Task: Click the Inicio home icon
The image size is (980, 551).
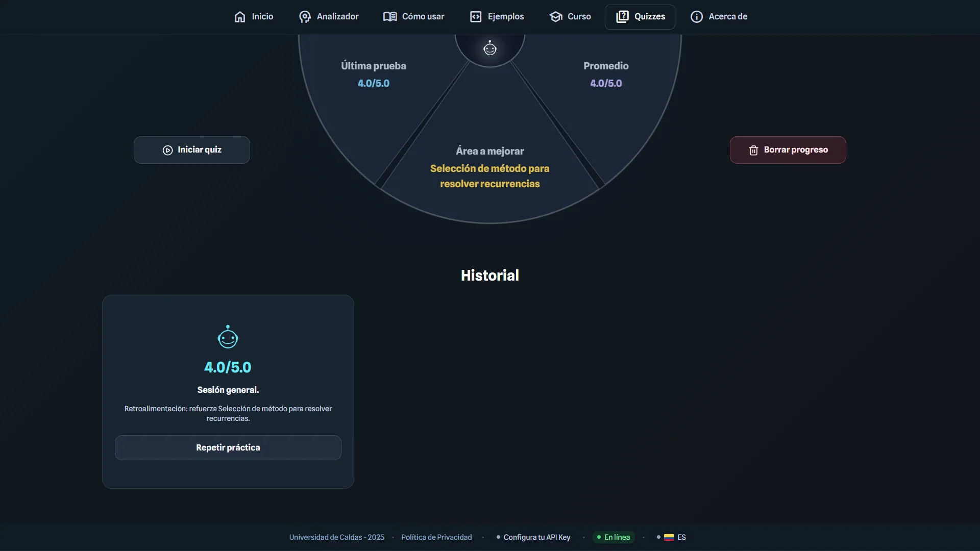Action: [240, 17]
